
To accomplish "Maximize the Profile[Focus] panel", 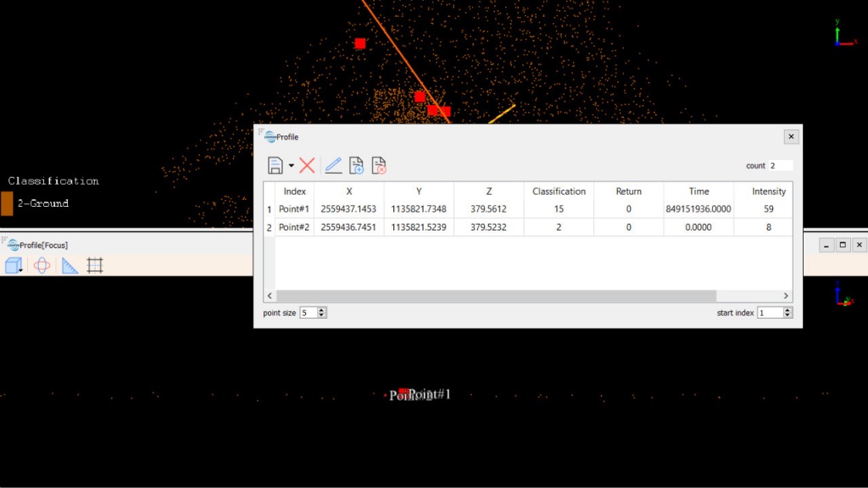I will pos(843,245).
